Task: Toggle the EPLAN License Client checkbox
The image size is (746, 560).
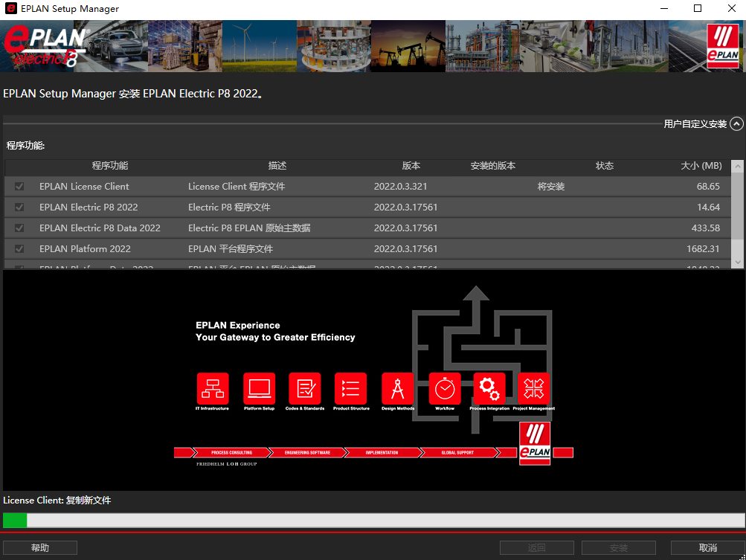Action: pyautogui.click(x=20, y=187)
